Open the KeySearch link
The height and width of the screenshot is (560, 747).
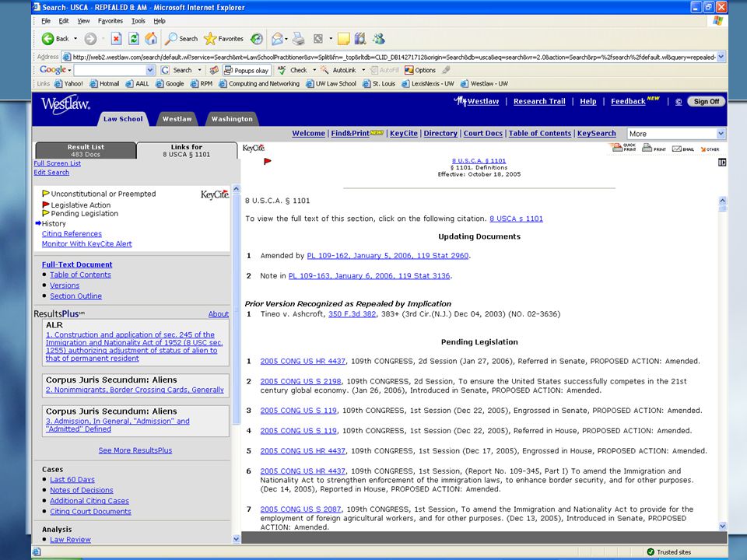(597, 134)
